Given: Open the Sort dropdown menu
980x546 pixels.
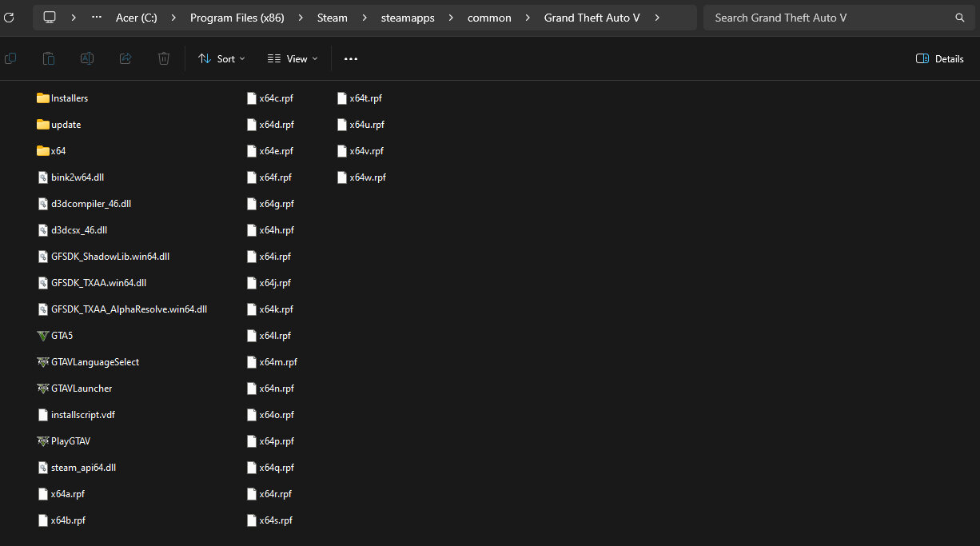Looking at the screenshot, I should 221,58.
